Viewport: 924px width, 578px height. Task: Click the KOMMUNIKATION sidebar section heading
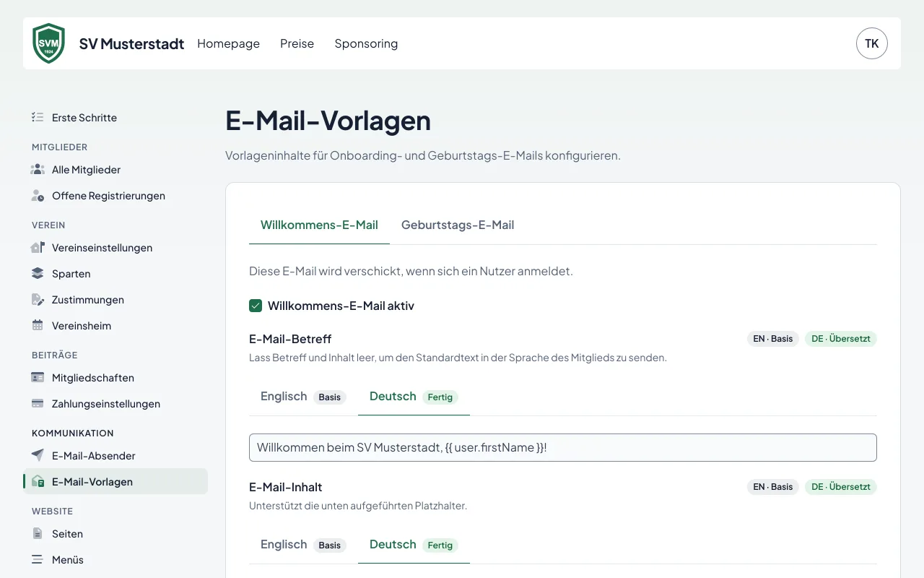[x=73, y=433]
